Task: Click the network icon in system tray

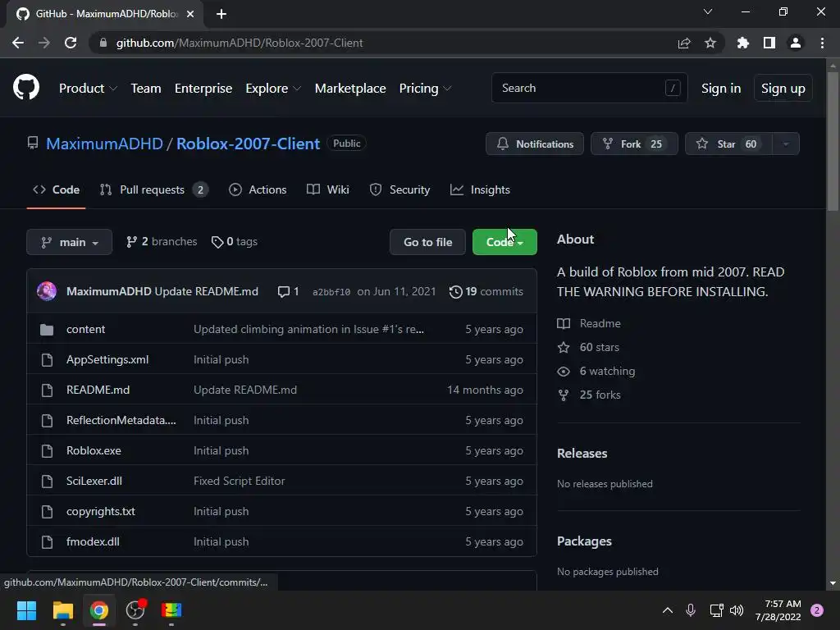Action: pos(716,610)
